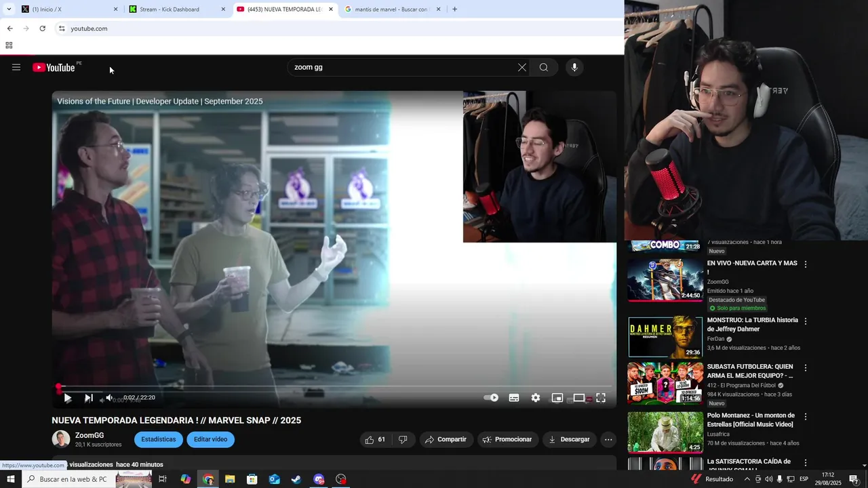The image size is (868, 488).
Task: Open the Estadísticas button
Action: coord(159,439)
